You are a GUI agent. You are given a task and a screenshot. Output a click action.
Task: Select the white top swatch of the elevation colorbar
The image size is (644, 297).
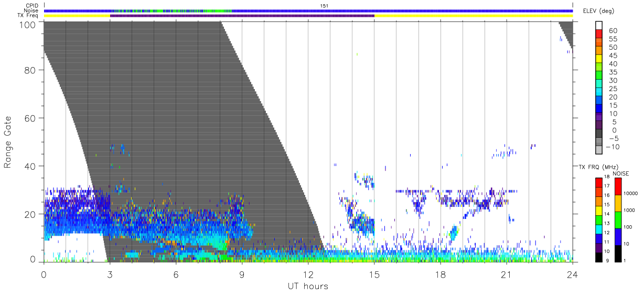(x=599, y=25)
